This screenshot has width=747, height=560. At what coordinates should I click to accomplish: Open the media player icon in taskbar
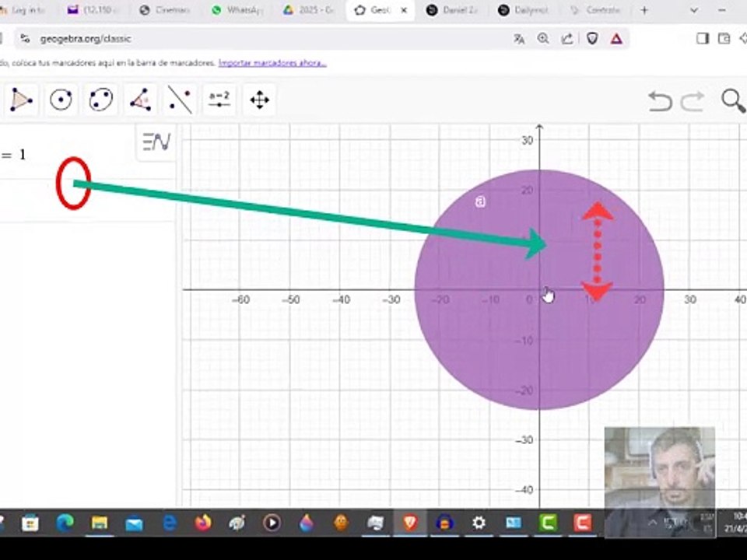click(272, 523)
